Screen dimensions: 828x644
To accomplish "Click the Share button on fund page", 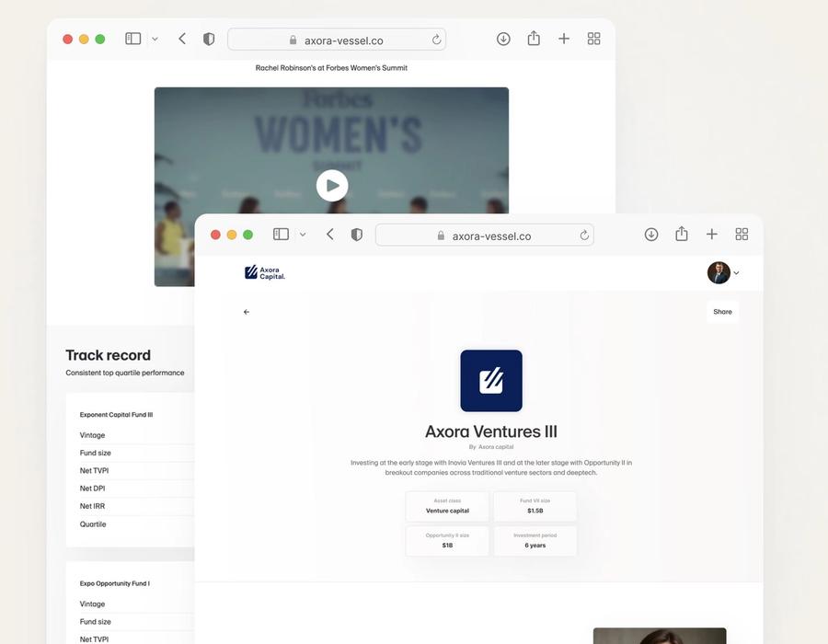I will 722,312.
